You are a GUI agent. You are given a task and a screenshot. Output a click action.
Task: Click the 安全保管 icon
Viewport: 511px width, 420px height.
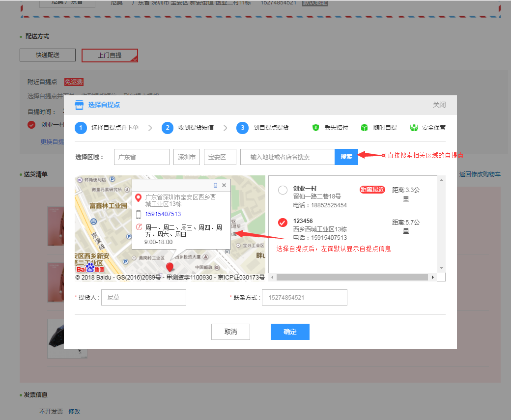414,128
